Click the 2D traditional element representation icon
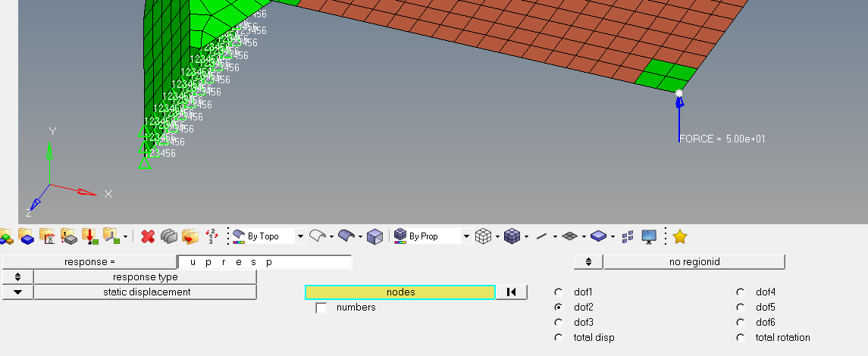 [569, 236]
